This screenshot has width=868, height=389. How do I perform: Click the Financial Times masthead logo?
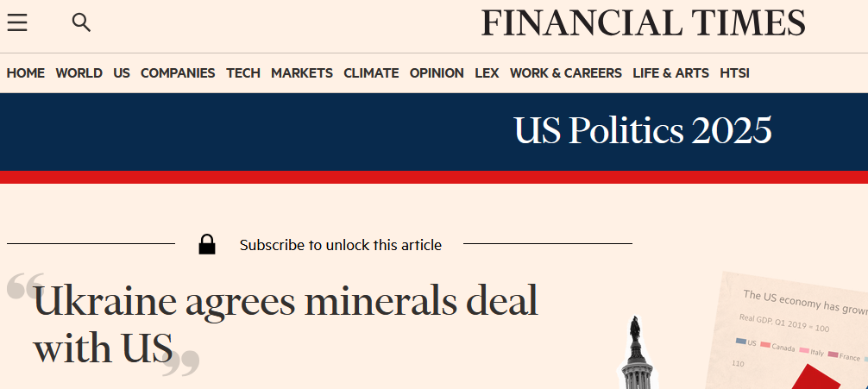pyautogui.click(x=643, y=23)
